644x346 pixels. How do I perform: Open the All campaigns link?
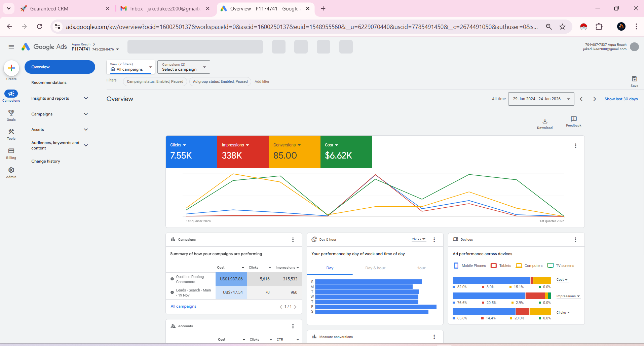(x=183, y=306)
